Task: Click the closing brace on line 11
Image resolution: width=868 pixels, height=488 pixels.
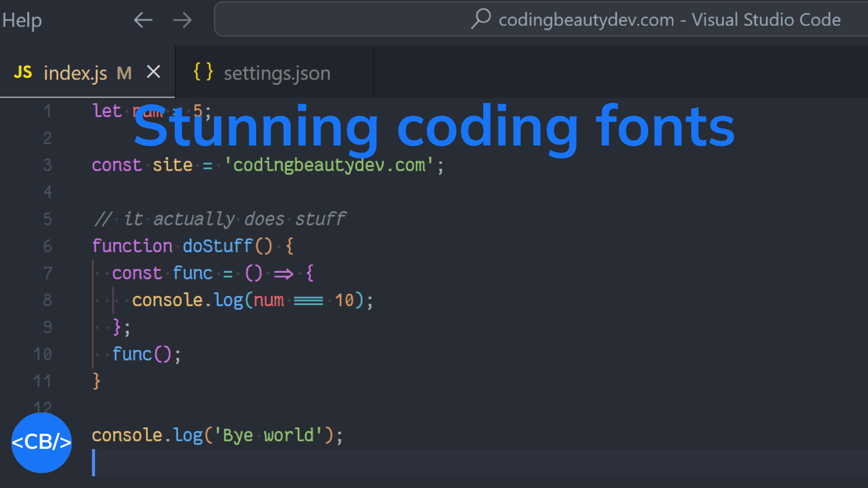Action: [96, 381]
